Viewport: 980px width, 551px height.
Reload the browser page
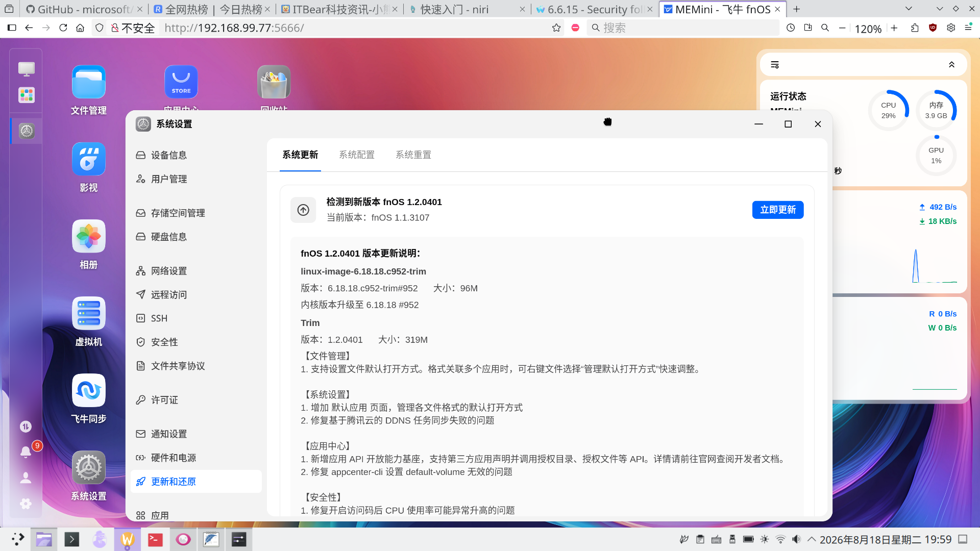click(x=63, y=28)
